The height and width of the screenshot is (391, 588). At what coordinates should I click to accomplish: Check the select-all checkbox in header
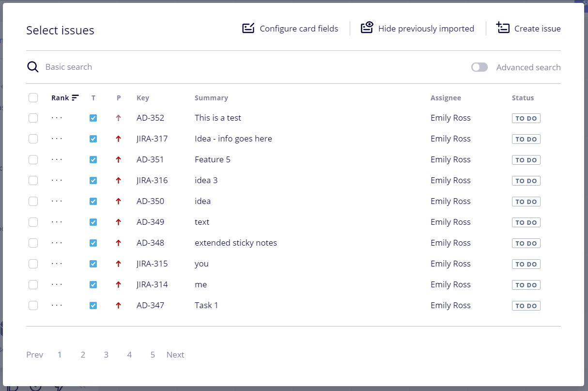[33, 98]
